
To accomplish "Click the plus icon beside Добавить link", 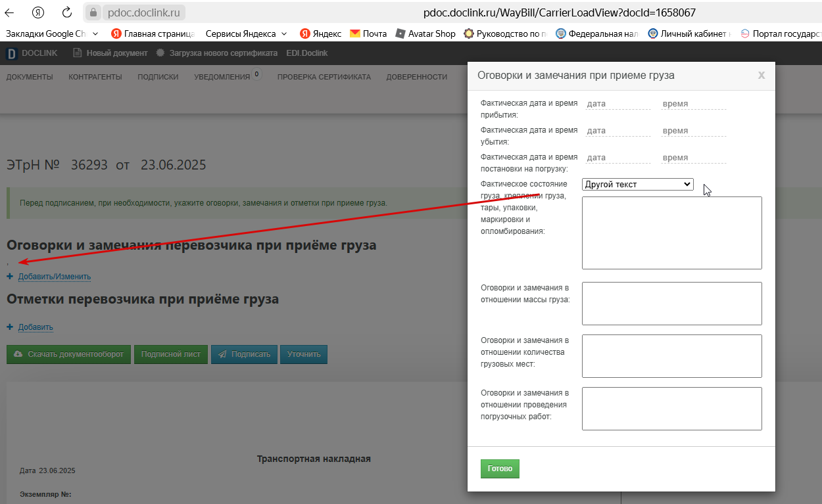I will coord(10,327).
